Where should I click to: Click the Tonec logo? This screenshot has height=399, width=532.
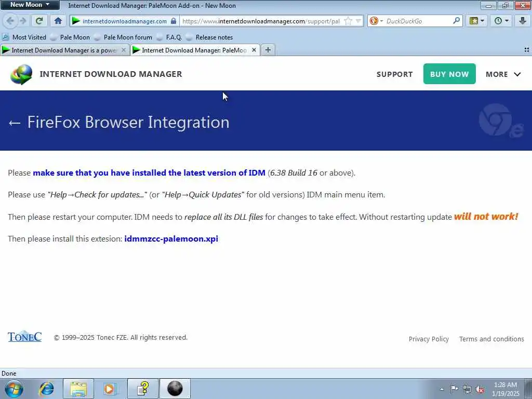point(25,337)
